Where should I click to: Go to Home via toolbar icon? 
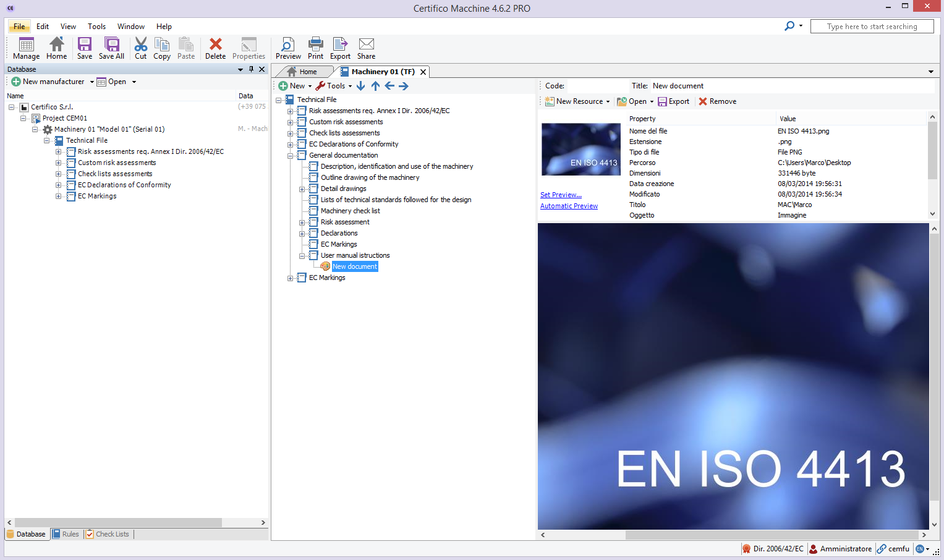56,48
